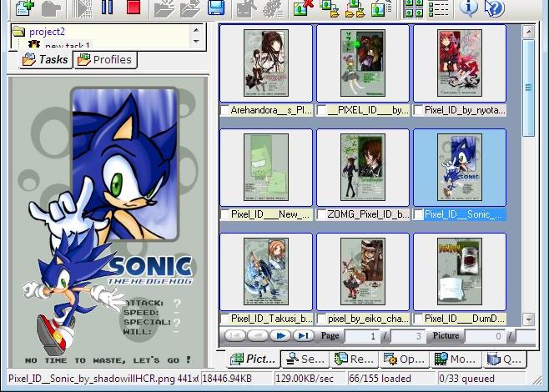The height and width of the screenshot is (392, 549).
Task: Switch to the list view icon
Action: [438, 8]
